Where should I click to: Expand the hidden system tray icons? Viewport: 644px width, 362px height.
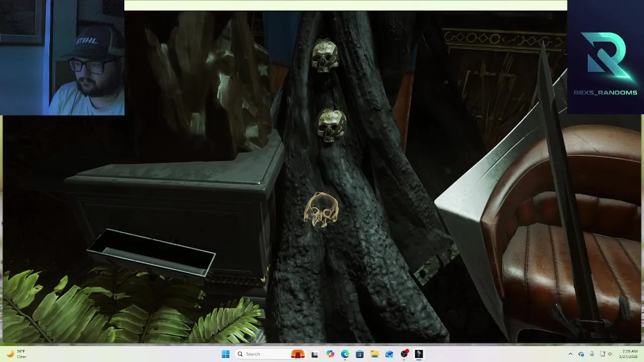tap(570, 354)
